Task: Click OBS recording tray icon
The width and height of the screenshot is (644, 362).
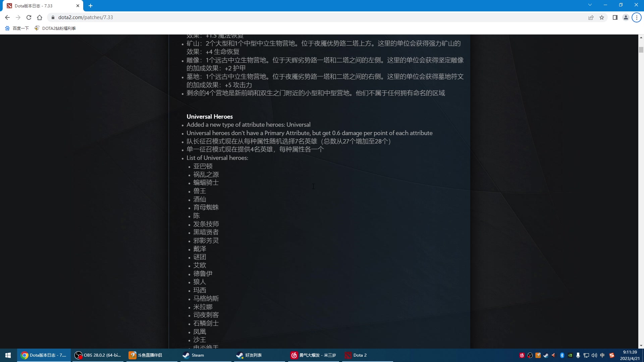Action: point(530,355)
